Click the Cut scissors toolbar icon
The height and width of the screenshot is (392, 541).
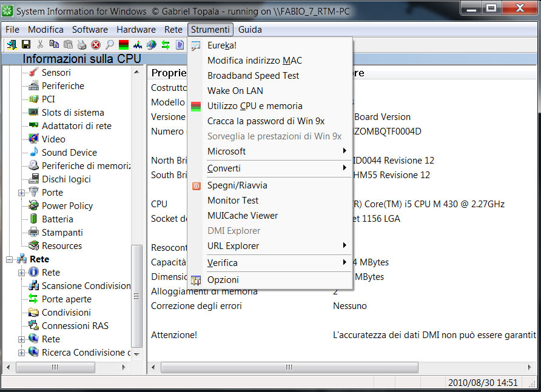pyautogui.click(x=41, y=44)
